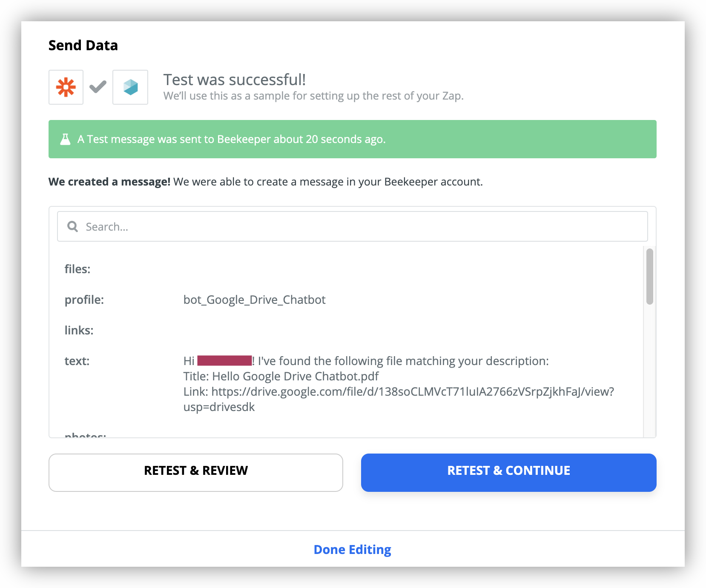706x588 pixels.
Task: Click the green test message sent banner
Action: [353, 139]
